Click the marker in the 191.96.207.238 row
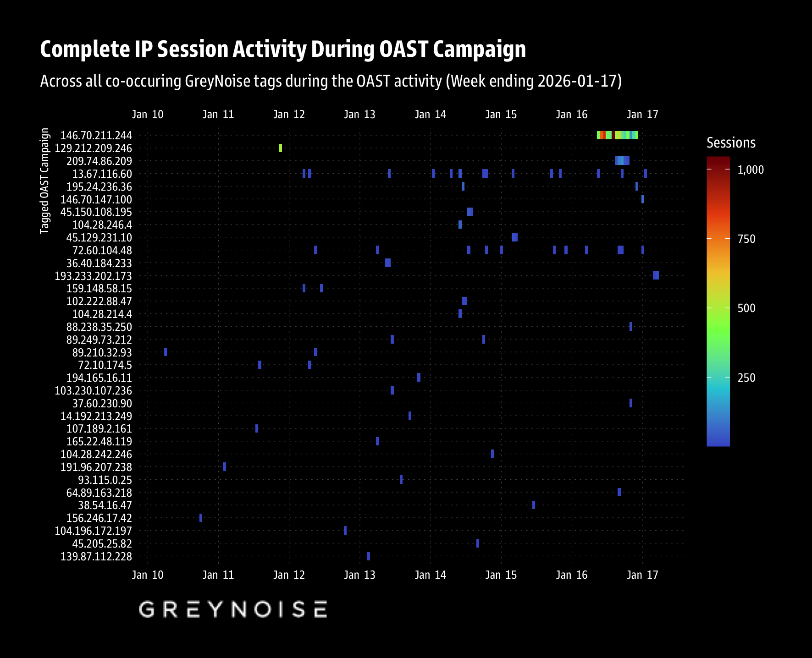Screen dimensions: 812x658 coord(224,466)
